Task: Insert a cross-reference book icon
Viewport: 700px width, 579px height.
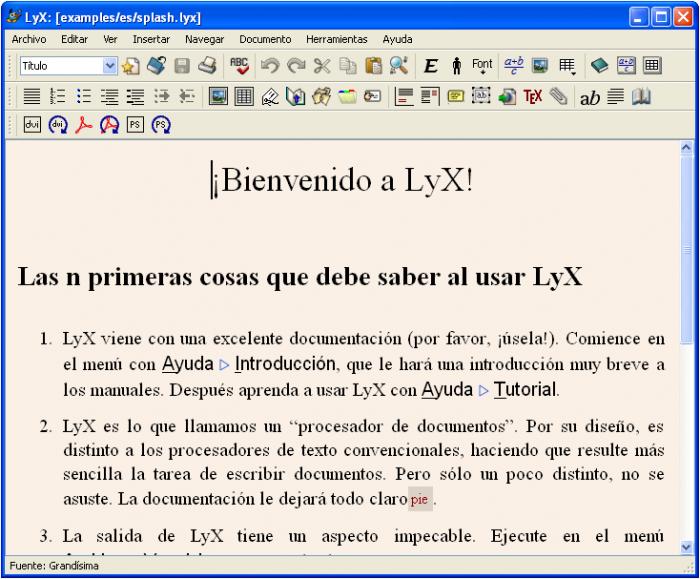Action: click(296, 96)
